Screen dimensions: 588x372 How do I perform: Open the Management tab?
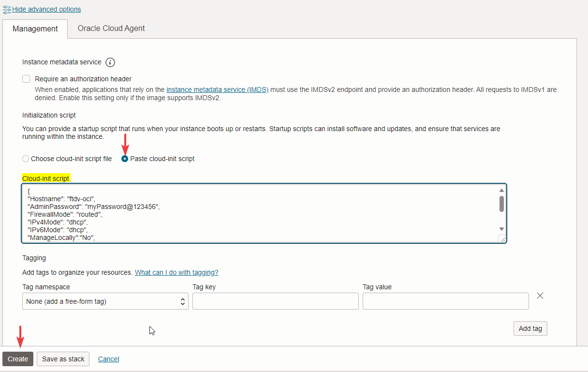coord(35,29)
